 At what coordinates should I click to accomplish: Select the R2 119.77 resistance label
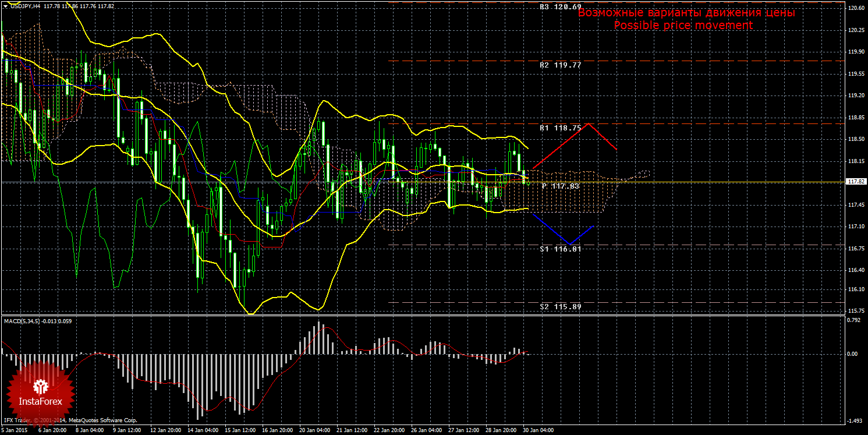coord(560,65)
